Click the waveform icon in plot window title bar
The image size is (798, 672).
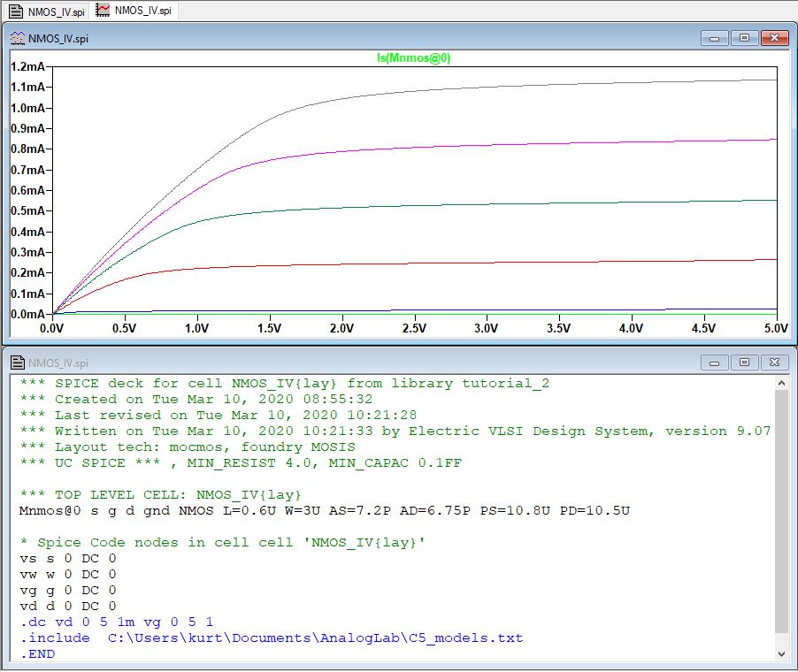[x=17, y=38]
